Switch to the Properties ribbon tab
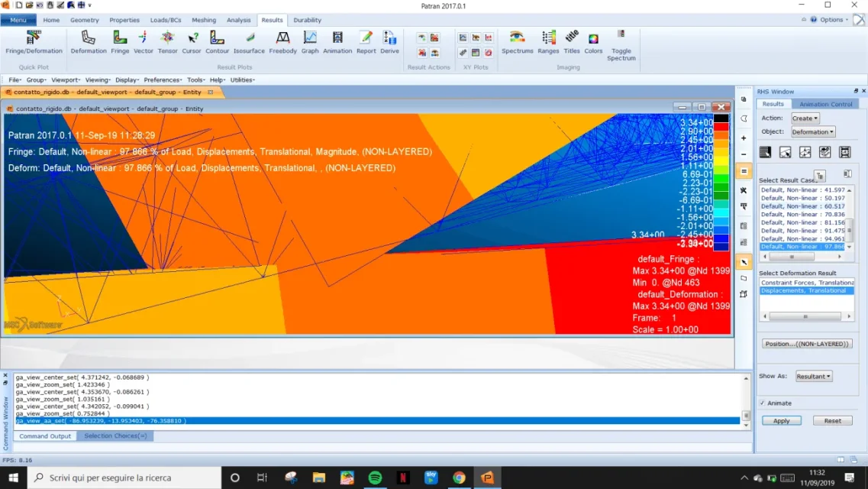Viewport: 868px width, 489px height. pyautogui.click(x=124, y=20)
